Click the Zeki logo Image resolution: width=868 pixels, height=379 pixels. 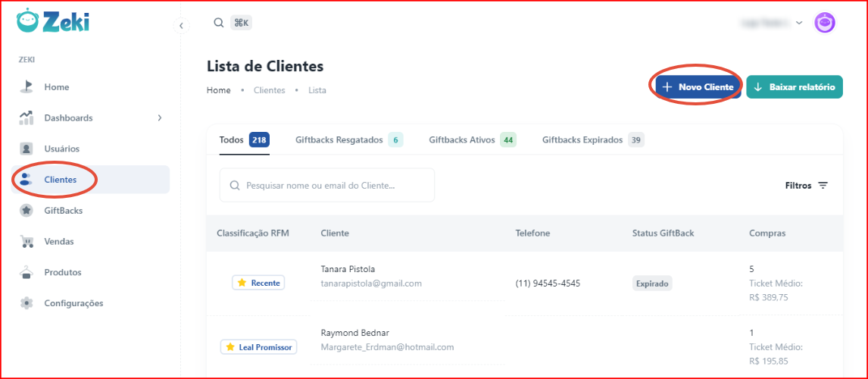tap(52, 21)
